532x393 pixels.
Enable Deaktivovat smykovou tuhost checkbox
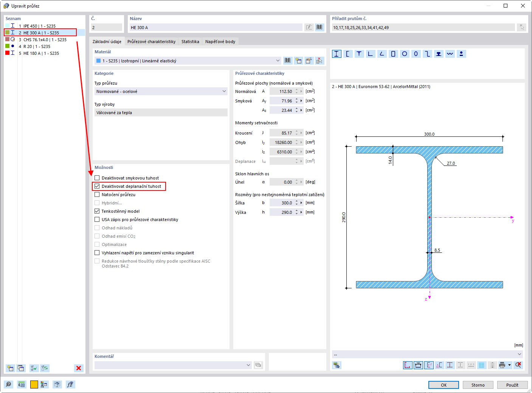click(x=97, y=178)
